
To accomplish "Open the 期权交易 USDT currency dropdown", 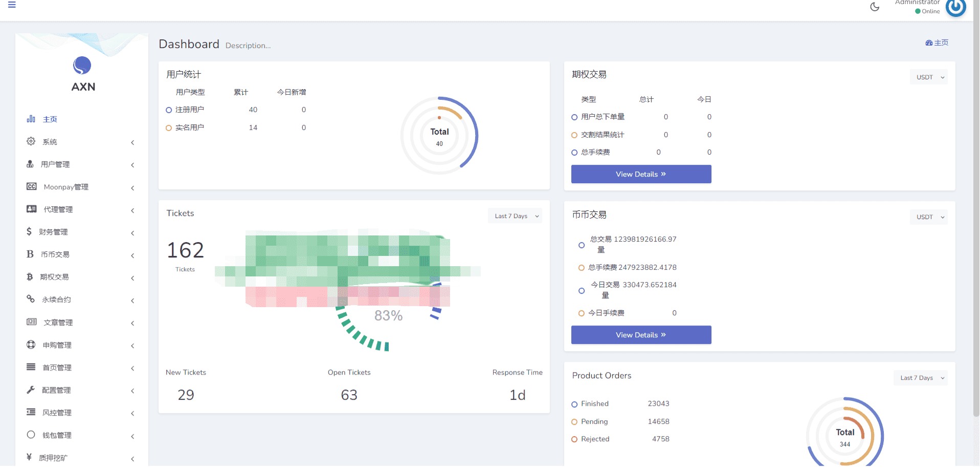I will pos(929,77).
